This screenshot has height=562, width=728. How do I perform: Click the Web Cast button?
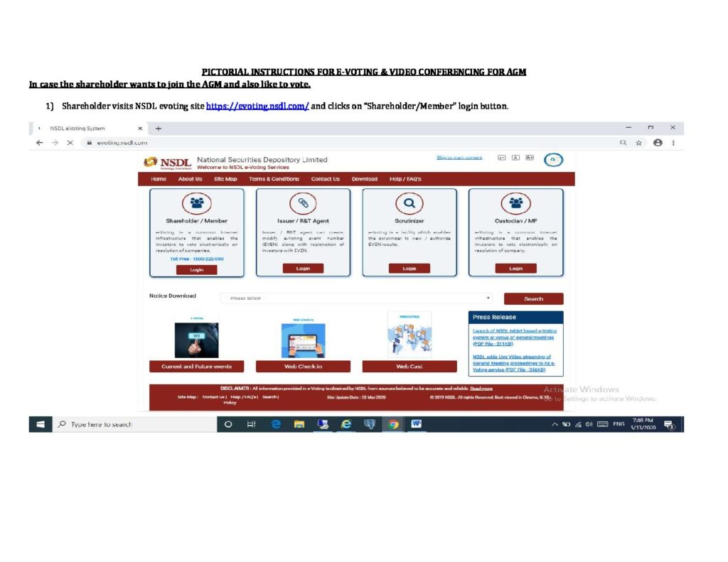coord(409,367)
